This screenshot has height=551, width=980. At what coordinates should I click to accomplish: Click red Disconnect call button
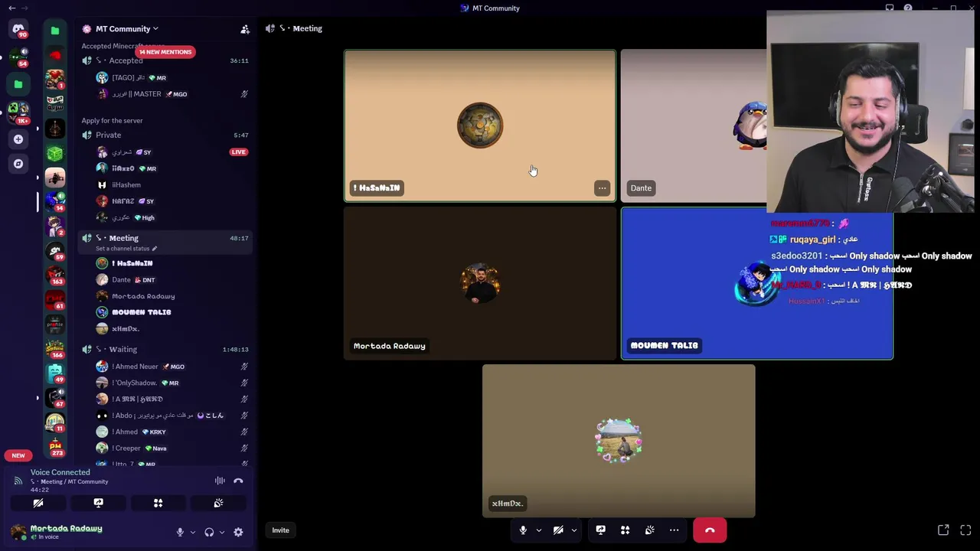point(710,530)
